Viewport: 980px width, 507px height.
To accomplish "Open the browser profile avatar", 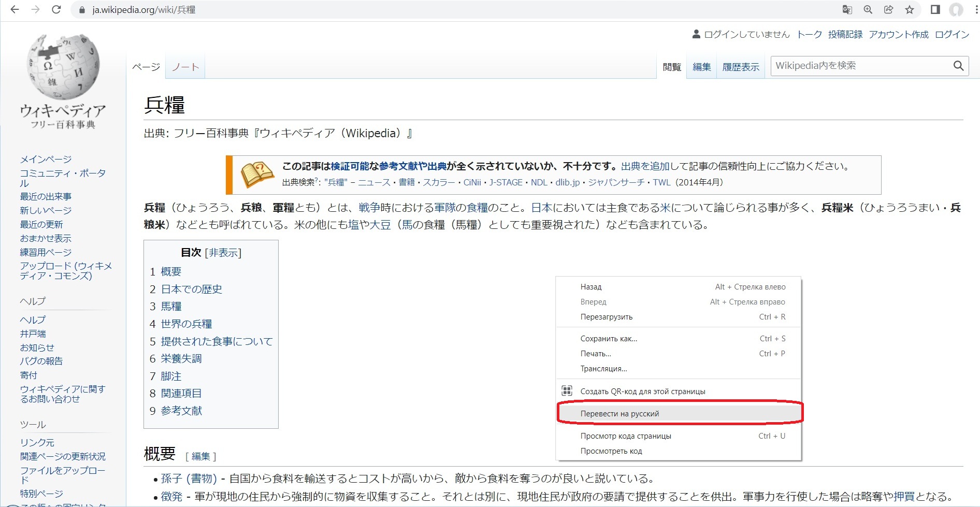I will [x=956, y=10].
